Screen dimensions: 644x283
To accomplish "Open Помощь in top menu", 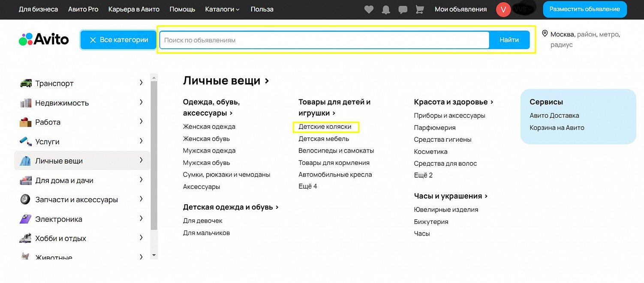I will tap(182, 9).
